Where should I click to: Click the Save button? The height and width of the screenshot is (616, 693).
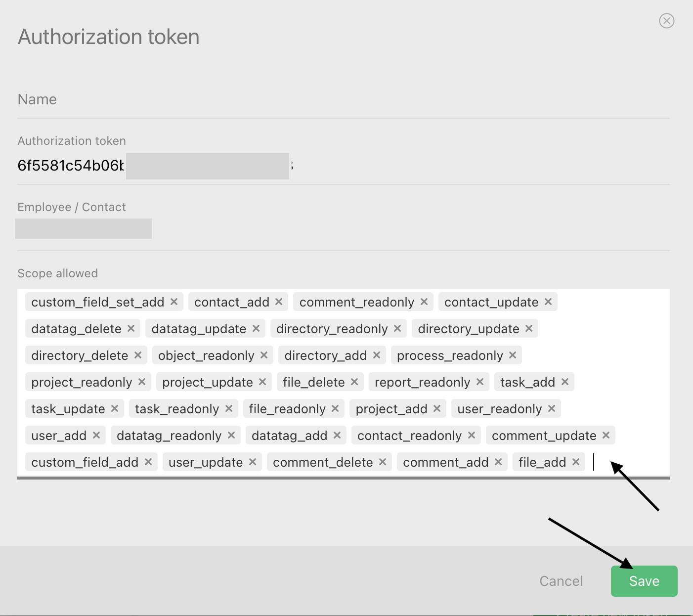tap(644, 581)
